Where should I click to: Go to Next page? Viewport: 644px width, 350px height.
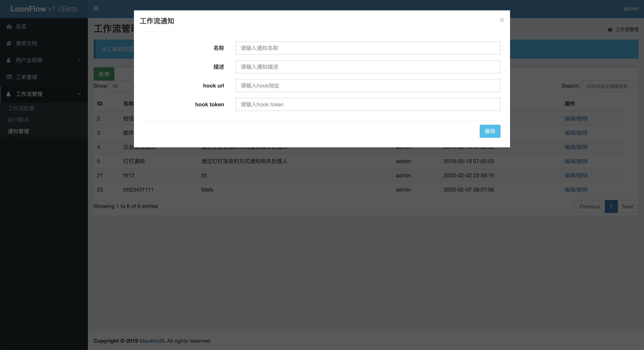tap(628, 206)
